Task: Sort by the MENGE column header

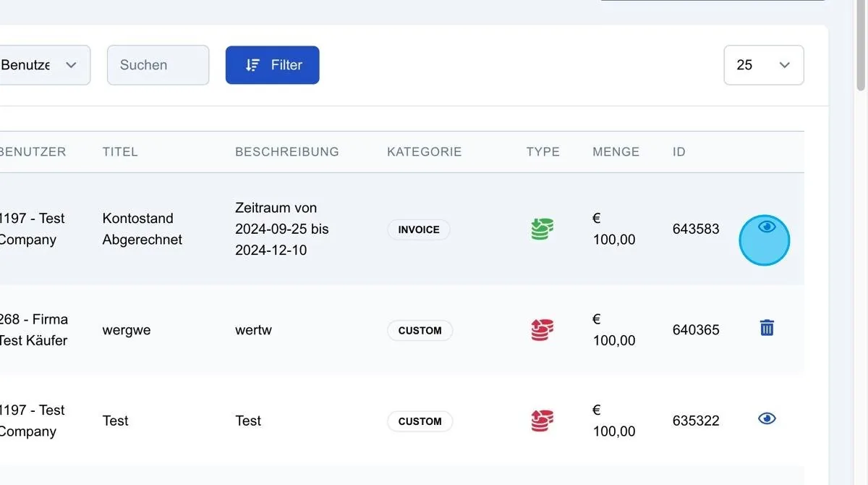Action: (x=616, y=152)
